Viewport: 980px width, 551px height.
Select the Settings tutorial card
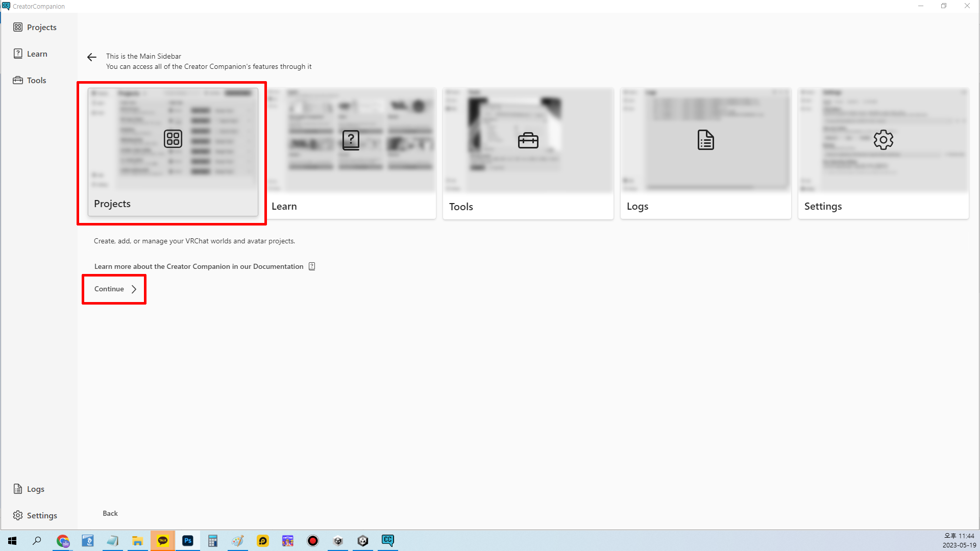883,153
